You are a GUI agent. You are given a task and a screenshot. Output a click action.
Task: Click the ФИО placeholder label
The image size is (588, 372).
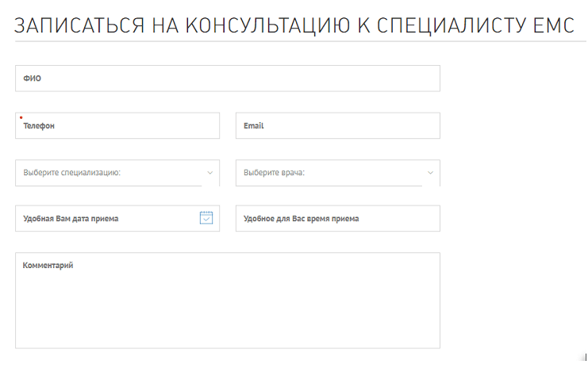(32, 79)
